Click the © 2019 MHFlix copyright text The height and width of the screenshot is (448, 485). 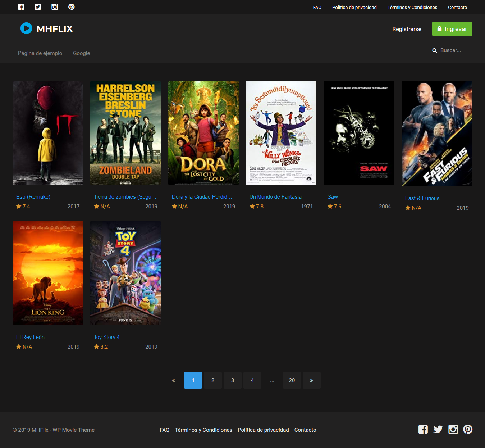click(x=54, y=430)
